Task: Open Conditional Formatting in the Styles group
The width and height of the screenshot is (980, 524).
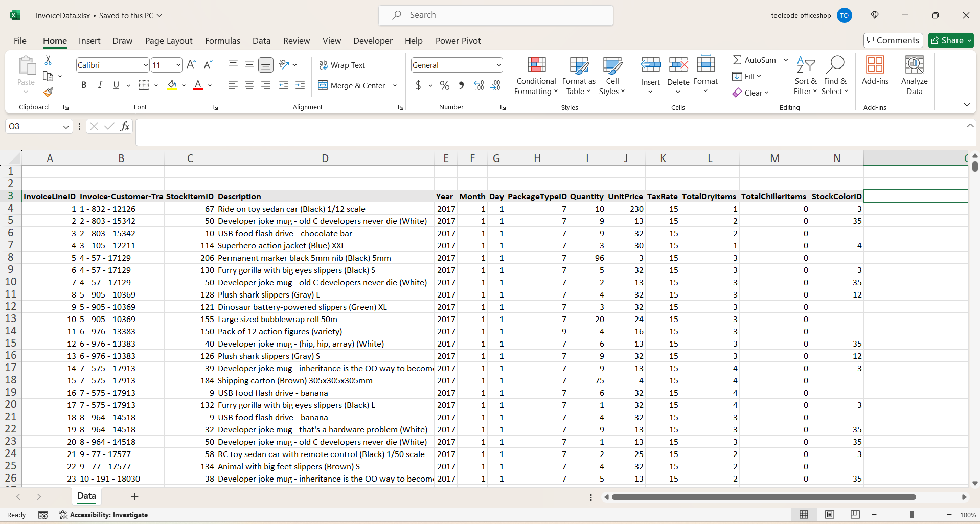Action: coord(536,76)
